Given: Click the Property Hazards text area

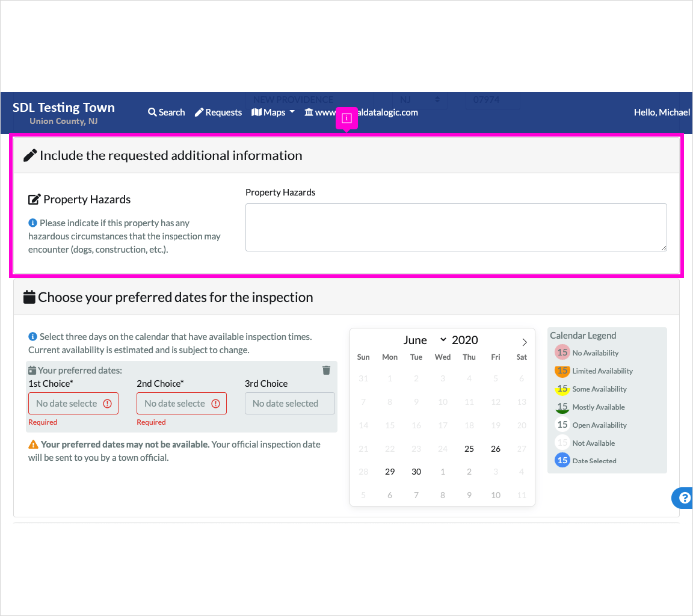Looking at the screenshot, I should point(456,227).
